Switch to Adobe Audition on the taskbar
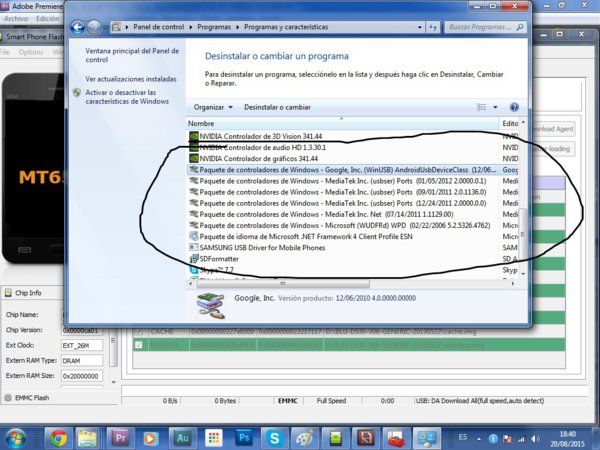The height and width of the screenshot is (450, 600). click(183, 438)
